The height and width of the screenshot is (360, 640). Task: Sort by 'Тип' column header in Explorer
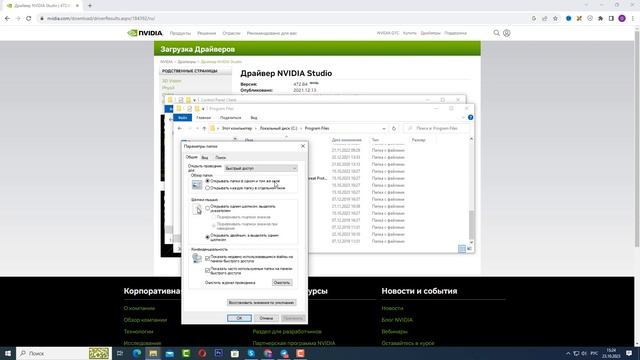point(375,140)
